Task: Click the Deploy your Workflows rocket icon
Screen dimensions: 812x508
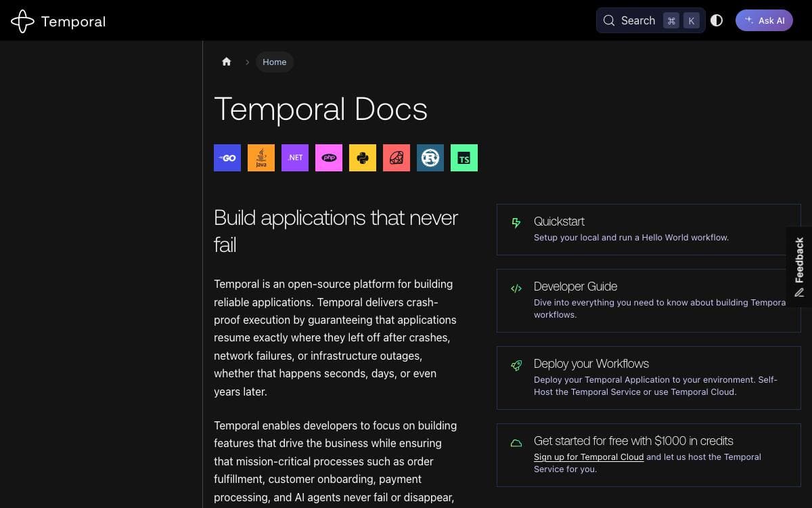Action: click(516, 365)
